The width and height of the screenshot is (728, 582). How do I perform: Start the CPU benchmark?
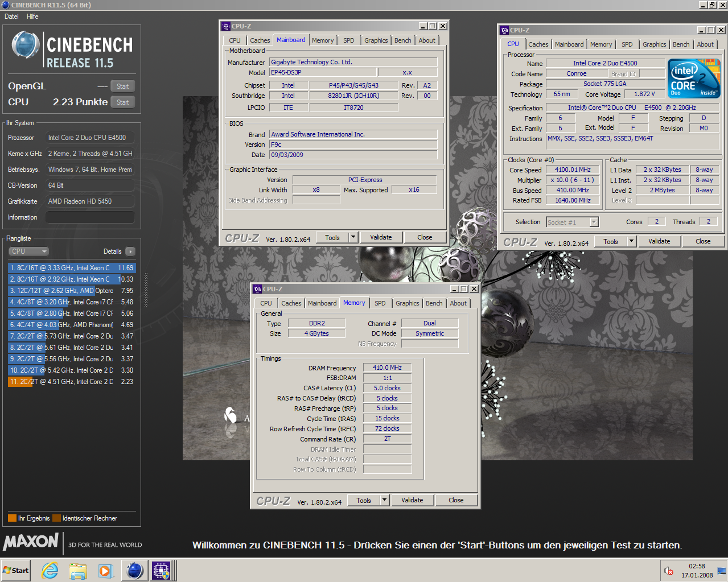[123, 102]
